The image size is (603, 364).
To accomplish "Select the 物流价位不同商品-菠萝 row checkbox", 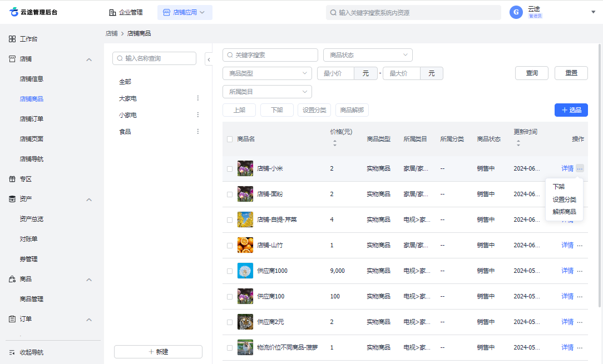I will coord(230,348).
